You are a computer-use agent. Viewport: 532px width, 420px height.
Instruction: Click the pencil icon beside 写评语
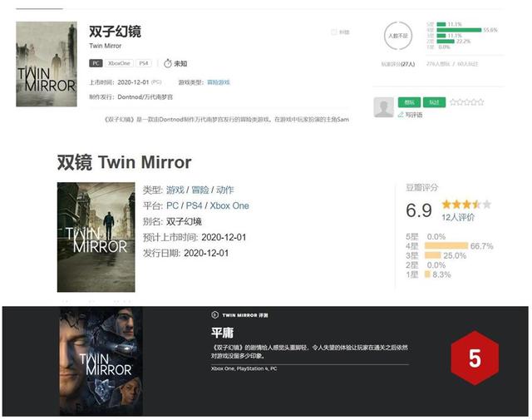[401, 115]
